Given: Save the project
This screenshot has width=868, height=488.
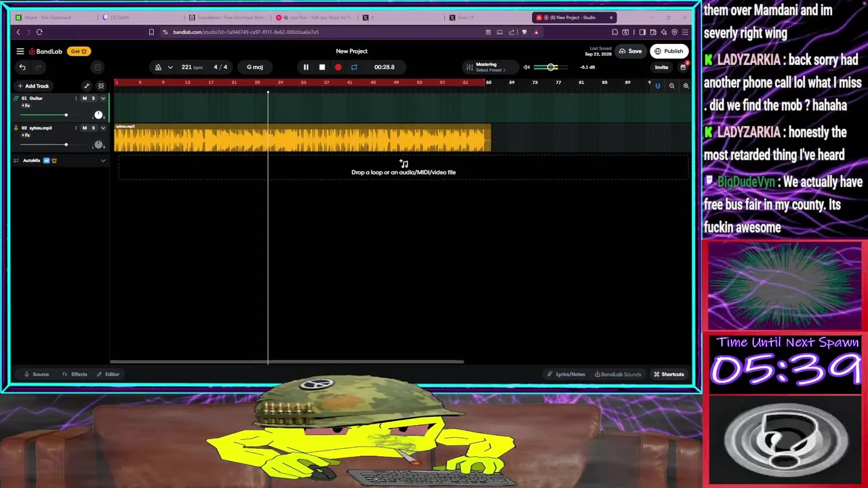Looking at the screenshot, I should click(631, 51).
